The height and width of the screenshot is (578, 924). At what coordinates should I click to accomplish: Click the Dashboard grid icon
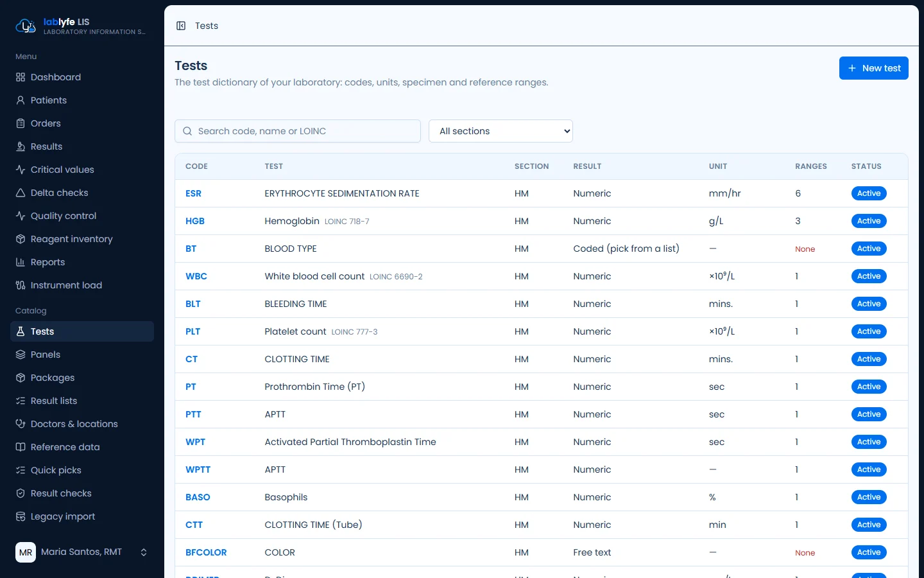click(x=21, y=77)
